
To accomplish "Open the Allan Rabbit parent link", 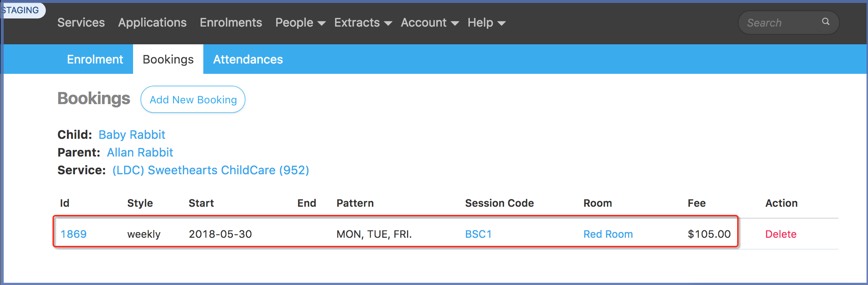I will 140,152.
